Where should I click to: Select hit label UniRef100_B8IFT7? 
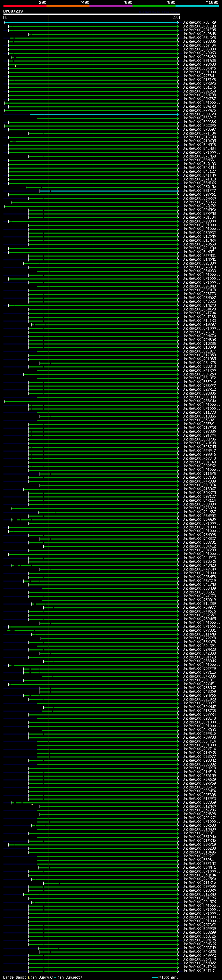tap(199, 191)
